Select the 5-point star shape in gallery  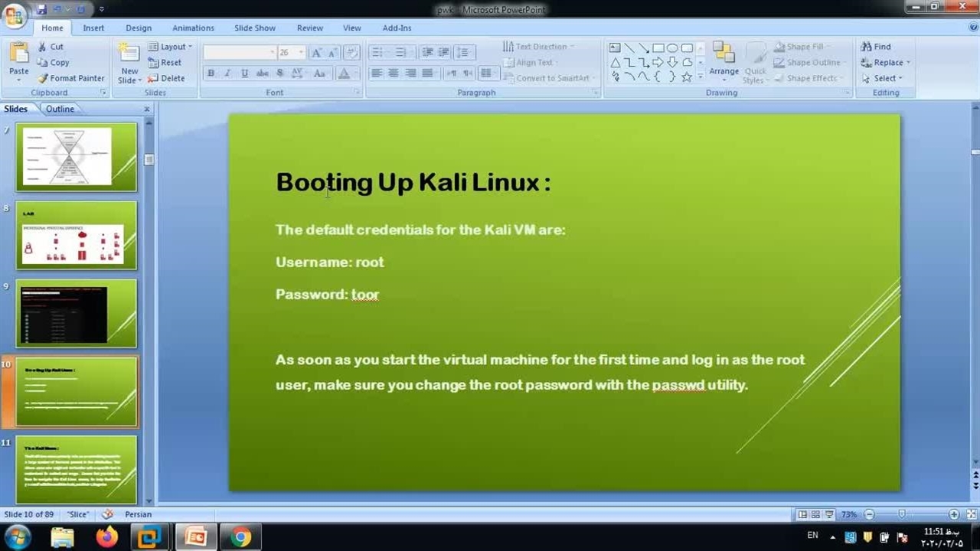coord(687,77)
